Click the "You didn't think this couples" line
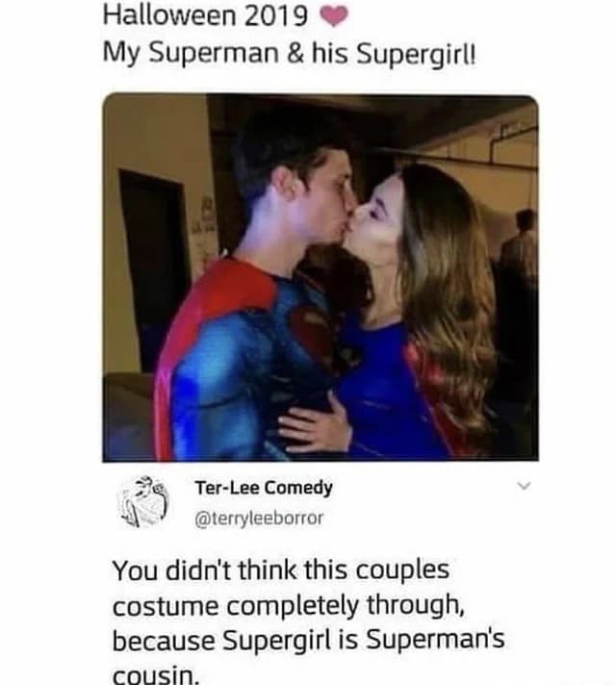616x685 pixels. tap(281, 571)
